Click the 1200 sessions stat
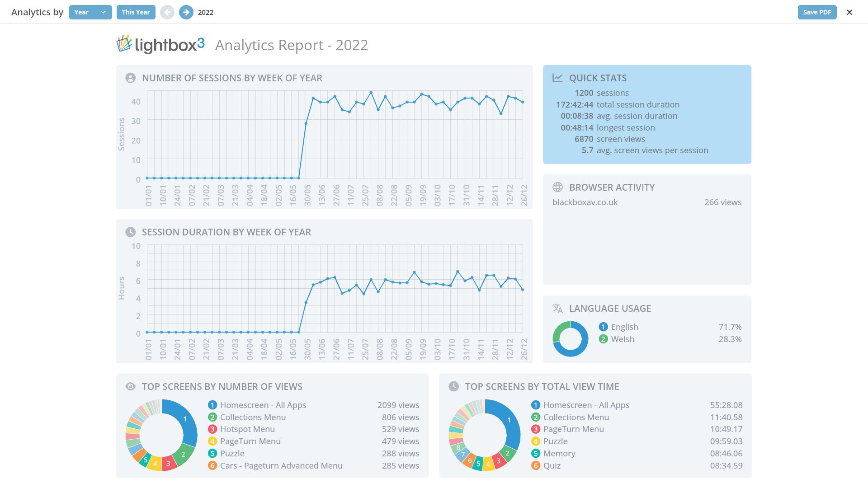This screenshot has height=488, width=868. coord(602,93)
